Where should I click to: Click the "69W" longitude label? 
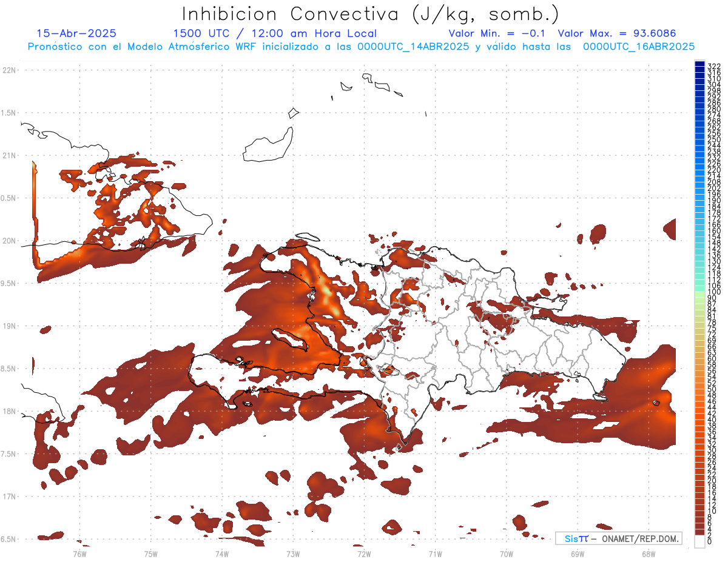pyautogui.click(x=577, y=553)
